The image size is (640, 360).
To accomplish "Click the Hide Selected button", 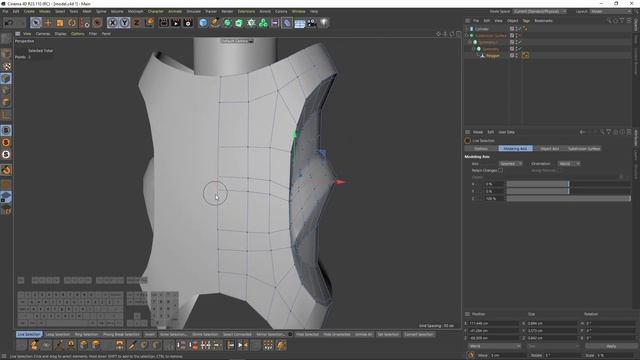I will point(307,334).
